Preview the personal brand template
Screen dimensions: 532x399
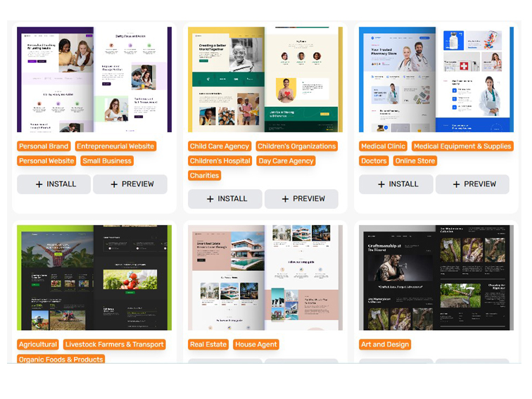pyautogui.click(x=130, y=184)
